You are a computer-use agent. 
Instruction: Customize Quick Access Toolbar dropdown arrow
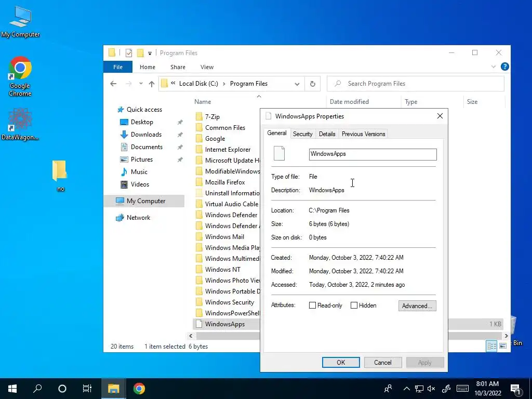(x=150, y=54)
